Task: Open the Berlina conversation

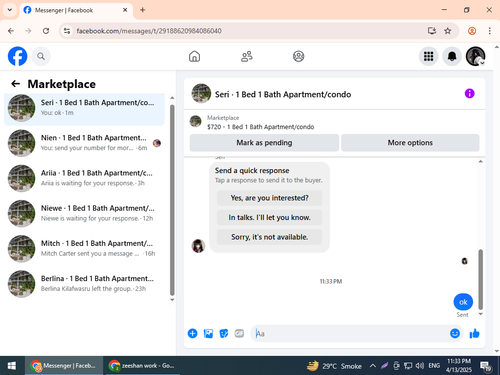Action: click(84, 284)
